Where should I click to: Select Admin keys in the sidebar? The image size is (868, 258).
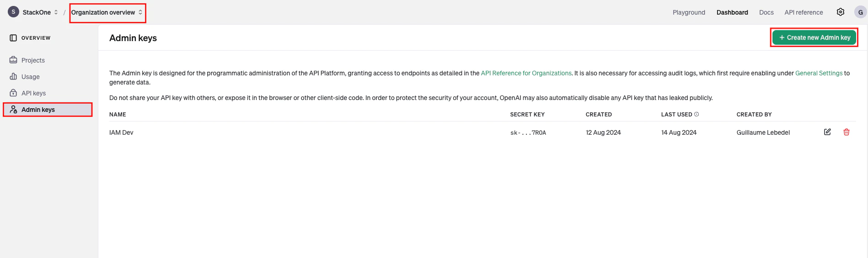[x=48, y=110]
